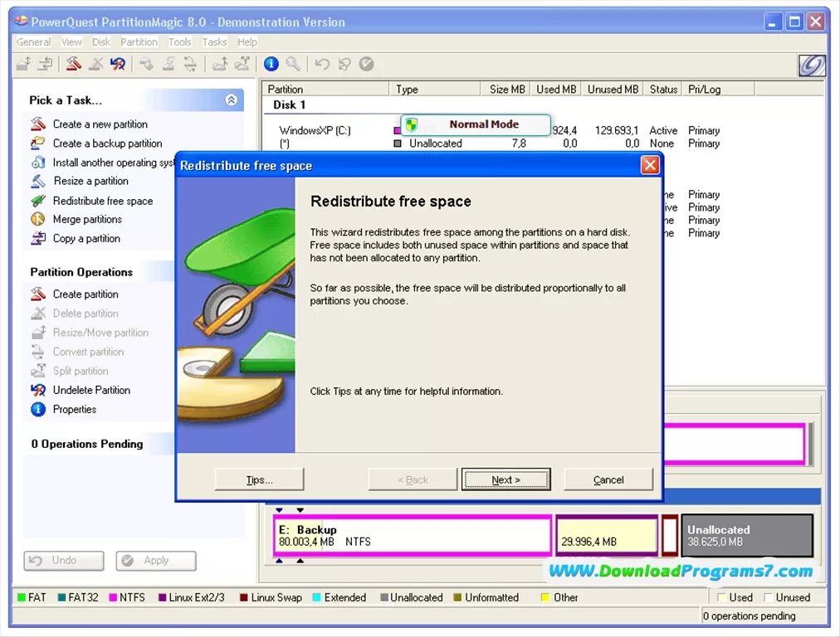Click the Merge partitions task icon
This screenshot has height=637, width=840.
[38, 219]
